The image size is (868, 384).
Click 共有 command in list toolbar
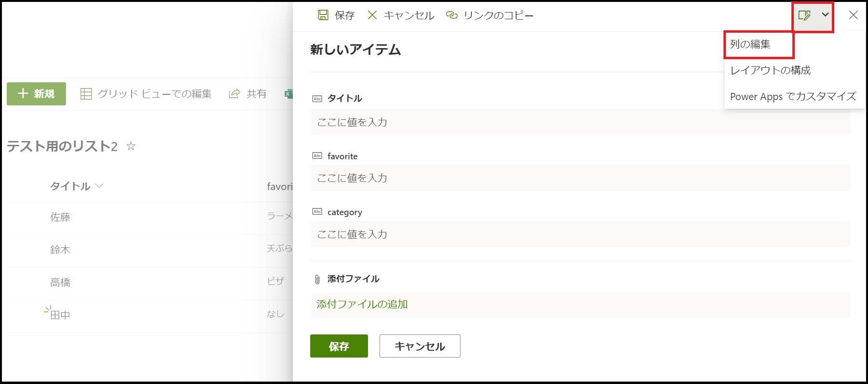click(x=248, y=94)
